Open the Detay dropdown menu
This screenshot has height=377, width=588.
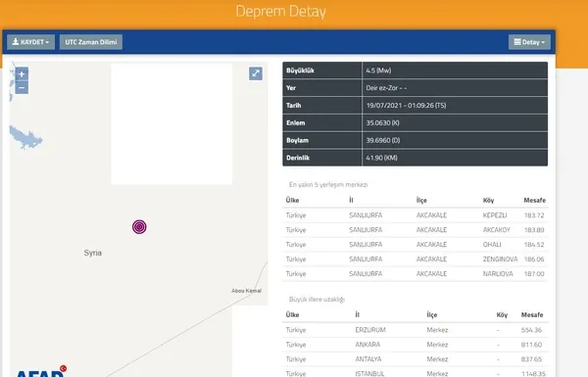click(x=529, y=42)
